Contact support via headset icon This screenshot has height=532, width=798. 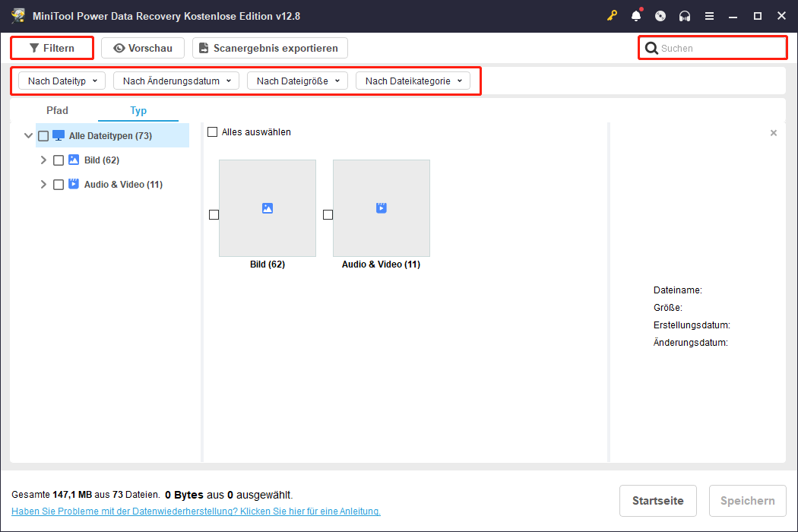(x=684, y=15)
